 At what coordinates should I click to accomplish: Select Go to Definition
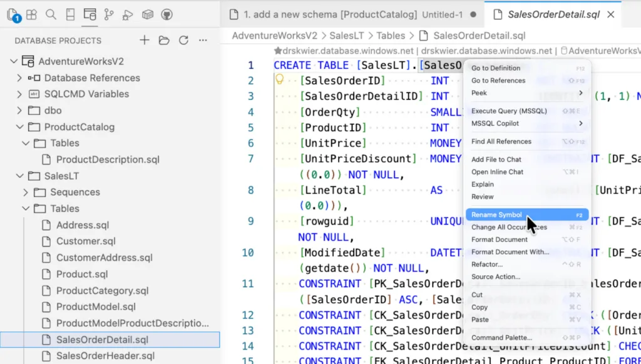coord(527,68)
